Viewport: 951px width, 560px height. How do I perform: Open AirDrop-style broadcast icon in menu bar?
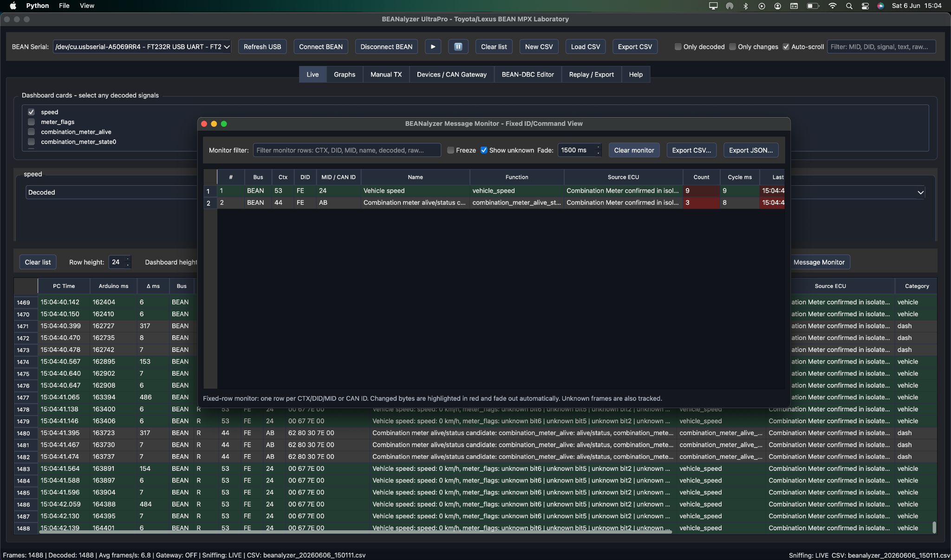pyautogui.click(x=730, y=6)
